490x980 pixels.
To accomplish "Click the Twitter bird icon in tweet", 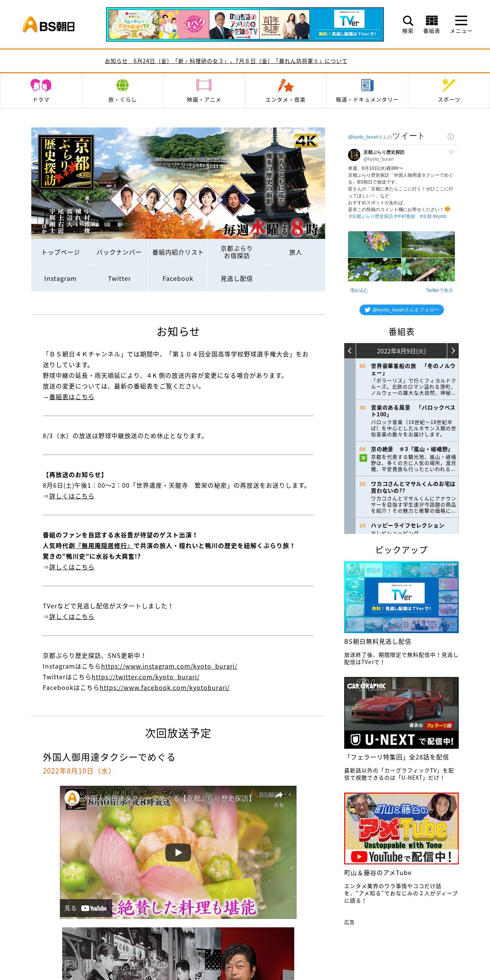I will click(451, 152).
